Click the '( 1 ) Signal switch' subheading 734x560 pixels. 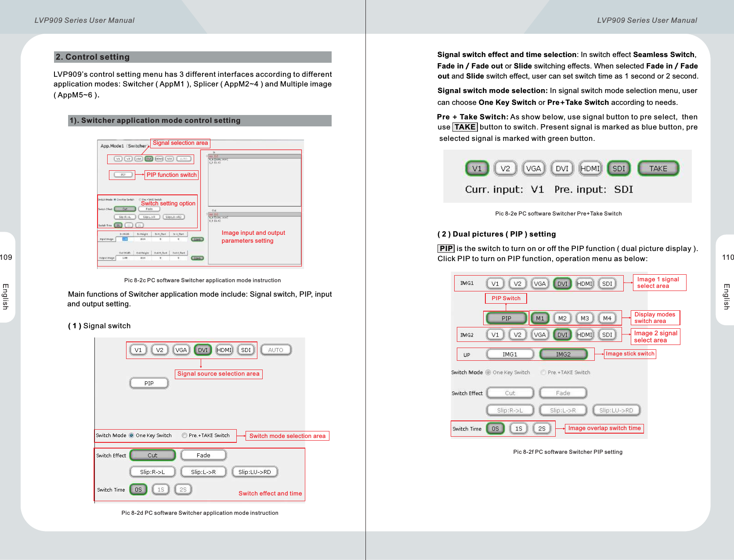(x=99, y=326)
